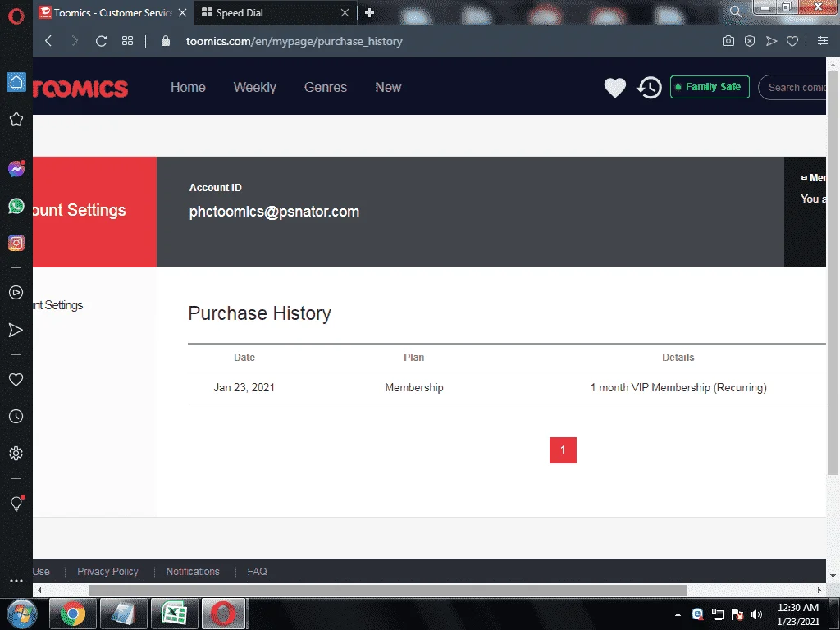The width and height of the screenshot is (840, 630).
Task: Open the heart Pinboards icon in the sidebar
Action: tap(16, 379)
